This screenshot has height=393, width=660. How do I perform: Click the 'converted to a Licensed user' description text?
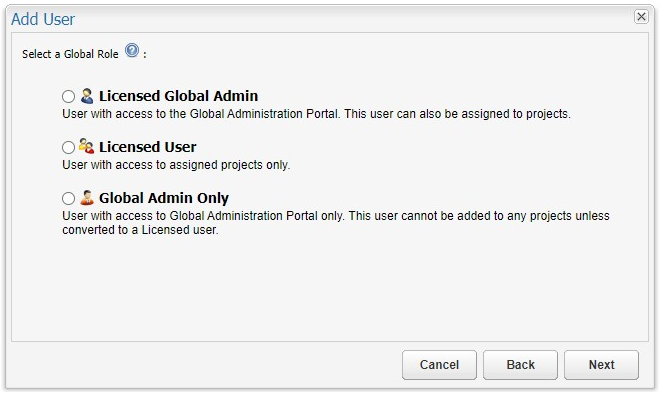click(x=140, y=230)
